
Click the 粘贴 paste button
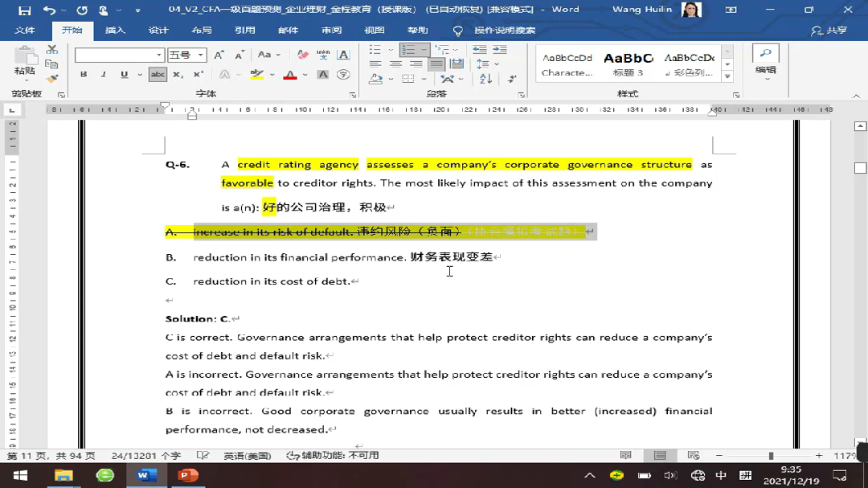tap(26, 63)
